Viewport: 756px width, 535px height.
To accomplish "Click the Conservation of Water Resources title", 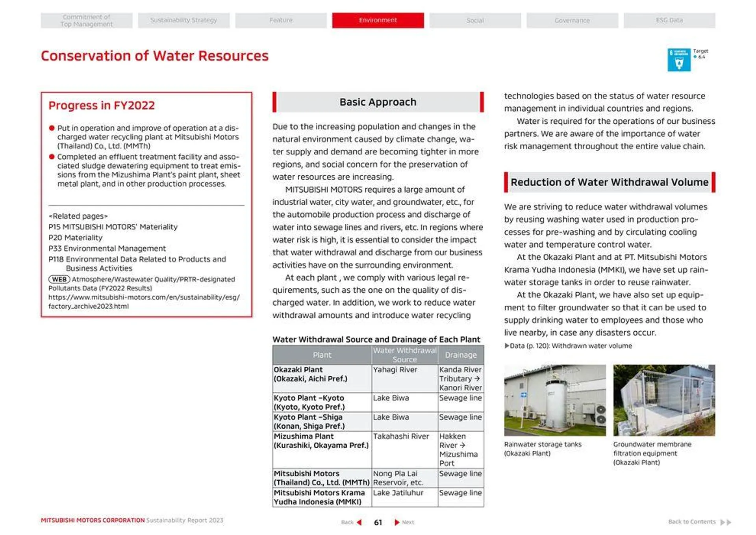I will point(155,56).
